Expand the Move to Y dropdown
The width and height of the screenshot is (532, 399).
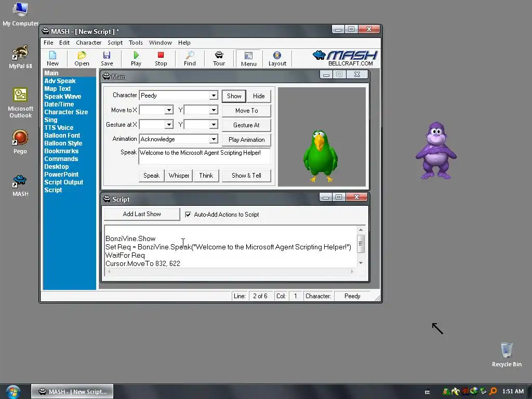pos(214,110)
